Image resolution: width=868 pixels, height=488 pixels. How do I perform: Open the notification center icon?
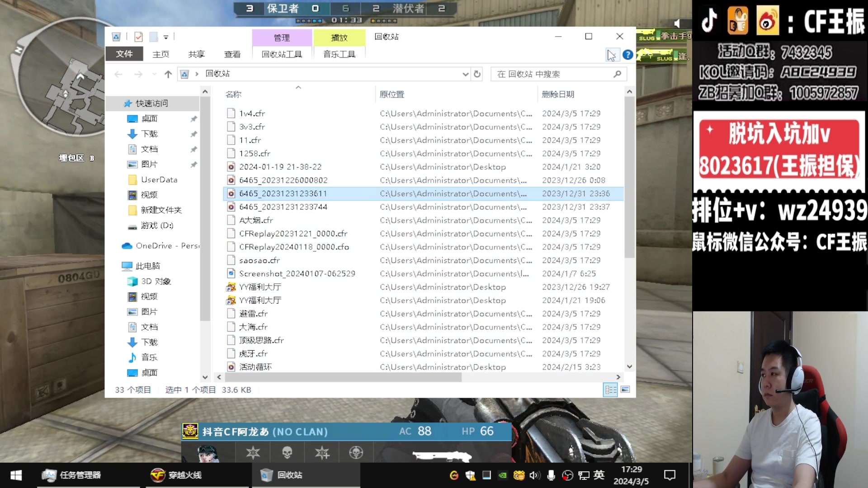(669, 475)
